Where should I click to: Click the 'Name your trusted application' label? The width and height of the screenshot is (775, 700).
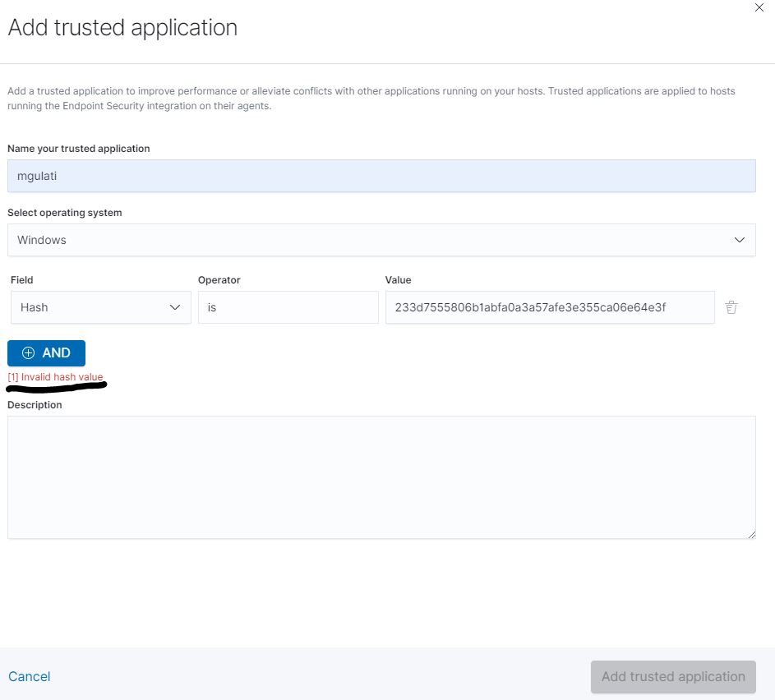click(x=79, y=149)
